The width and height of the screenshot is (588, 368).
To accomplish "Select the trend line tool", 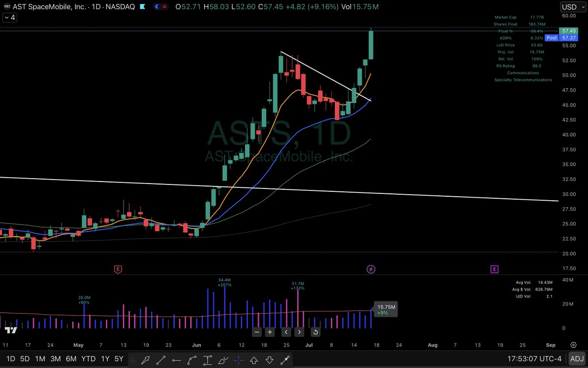I will click(x=161, y=359).
